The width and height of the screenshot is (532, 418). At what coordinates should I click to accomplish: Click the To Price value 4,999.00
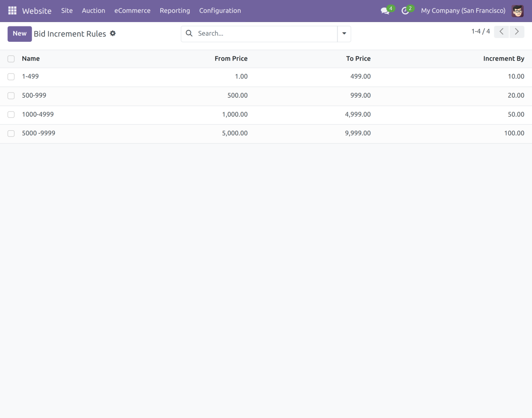[x=358, y=114]
